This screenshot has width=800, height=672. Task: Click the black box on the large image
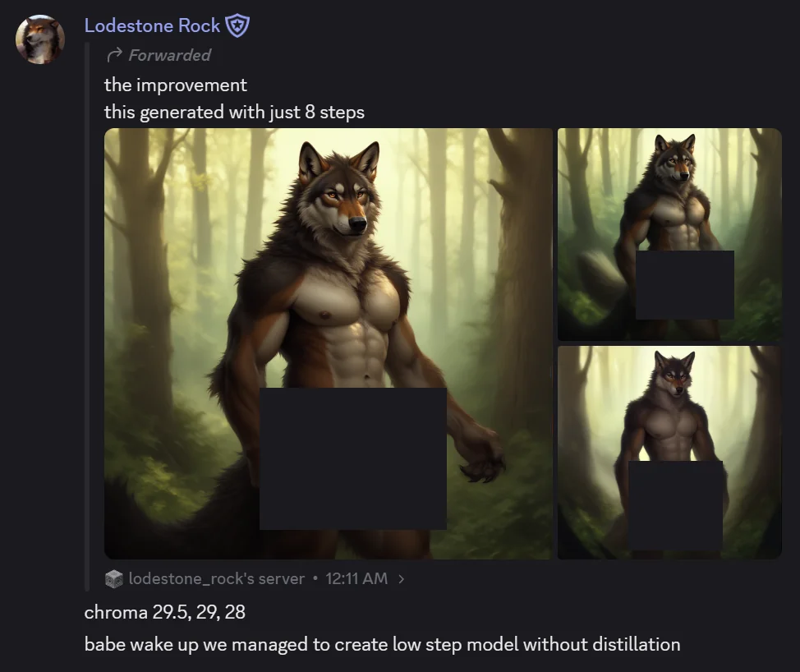coord(353,458)
